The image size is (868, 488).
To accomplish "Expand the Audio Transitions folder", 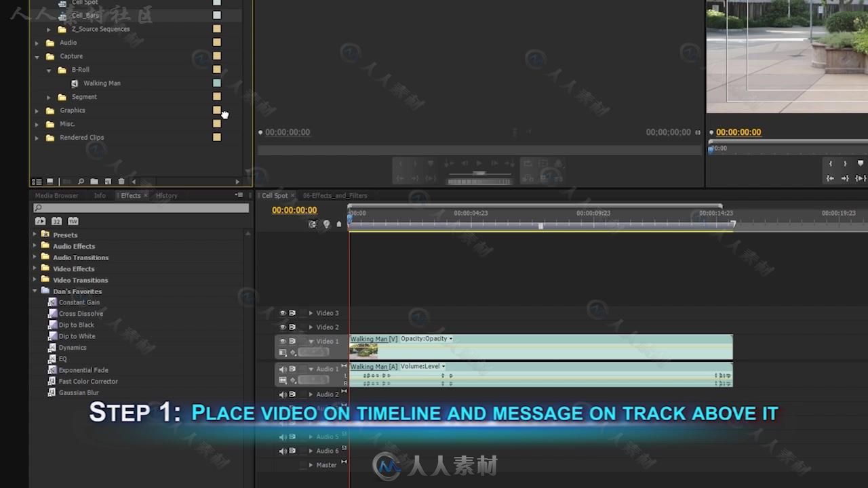I will pos(35,257).
